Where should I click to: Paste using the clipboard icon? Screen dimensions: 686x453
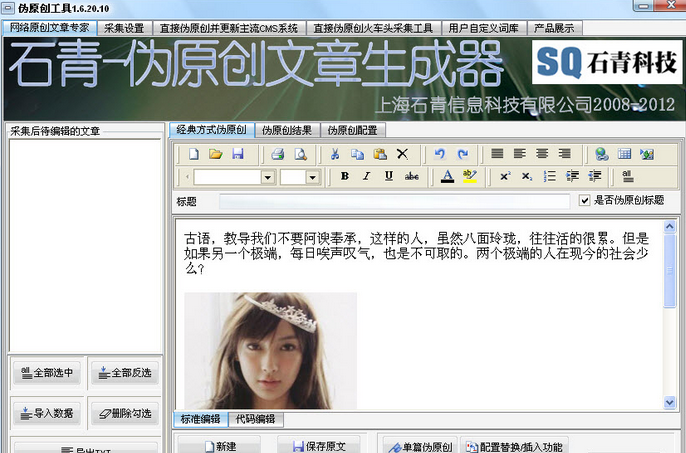tap(380, 154)
